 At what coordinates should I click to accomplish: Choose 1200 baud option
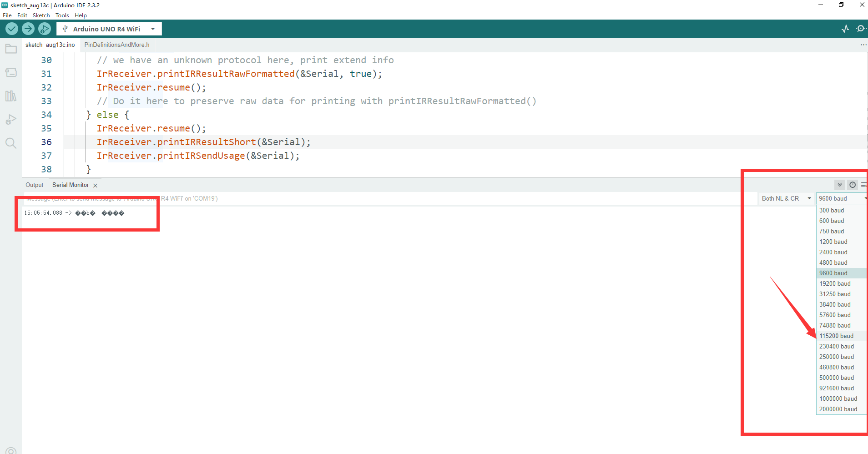pos(841,242)
